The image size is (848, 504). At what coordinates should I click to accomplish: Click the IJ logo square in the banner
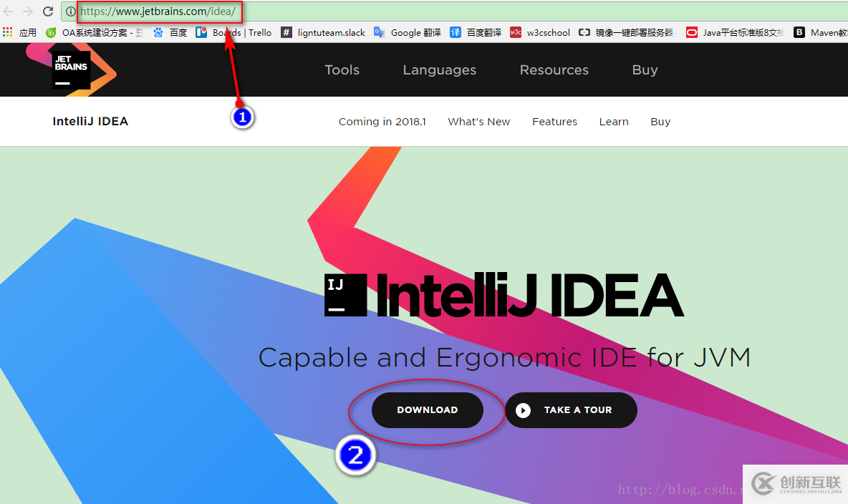346,295
